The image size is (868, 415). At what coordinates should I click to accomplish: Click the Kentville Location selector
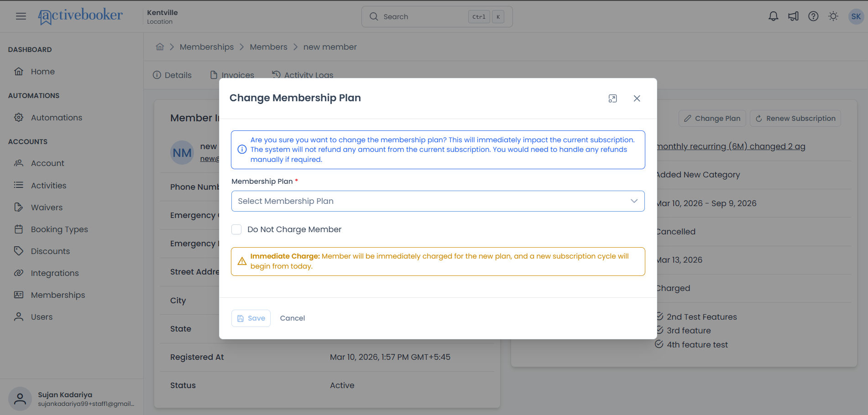(x=162, y=16)
